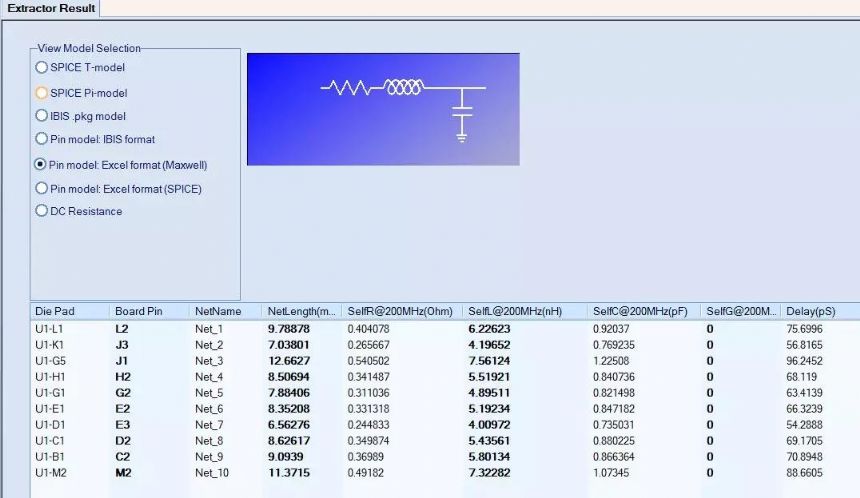
Task: Click board pin C2 cell
Action: 123,456
